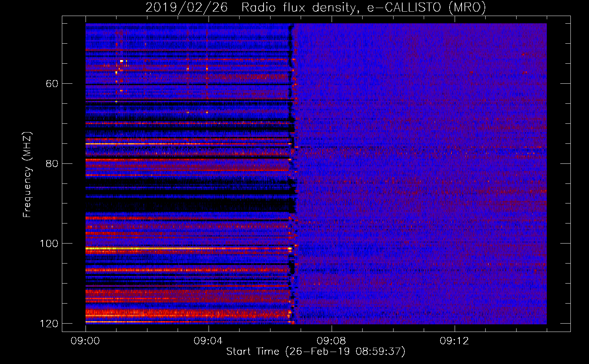Click the 09:04 time tick label

point(208,341)
